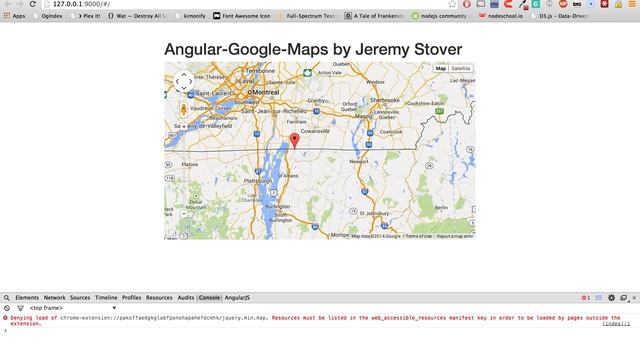Pan the map right with the right arrow
Screen dimensions: 640x360
coord(190,82)
